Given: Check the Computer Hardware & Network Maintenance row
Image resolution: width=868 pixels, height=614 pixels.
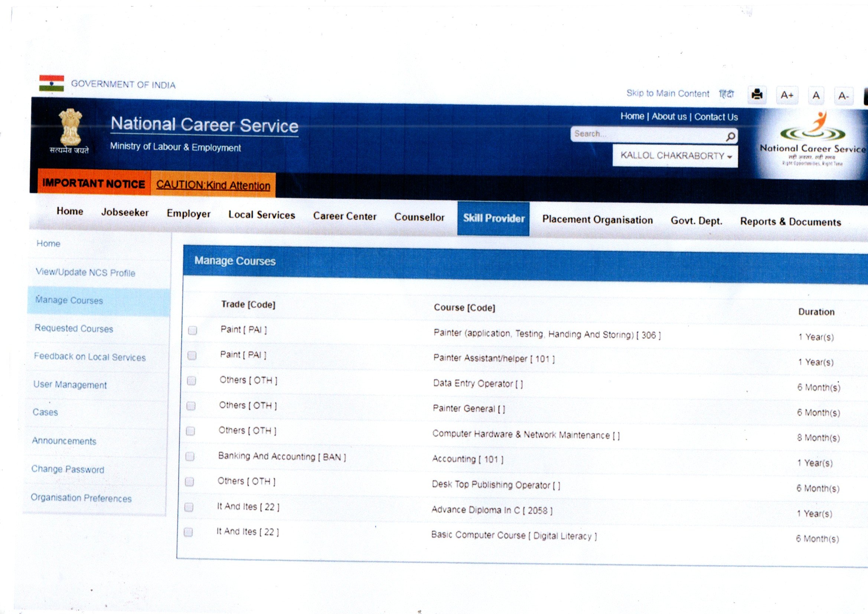Looking at the screenshot, I should coord(190,431).
